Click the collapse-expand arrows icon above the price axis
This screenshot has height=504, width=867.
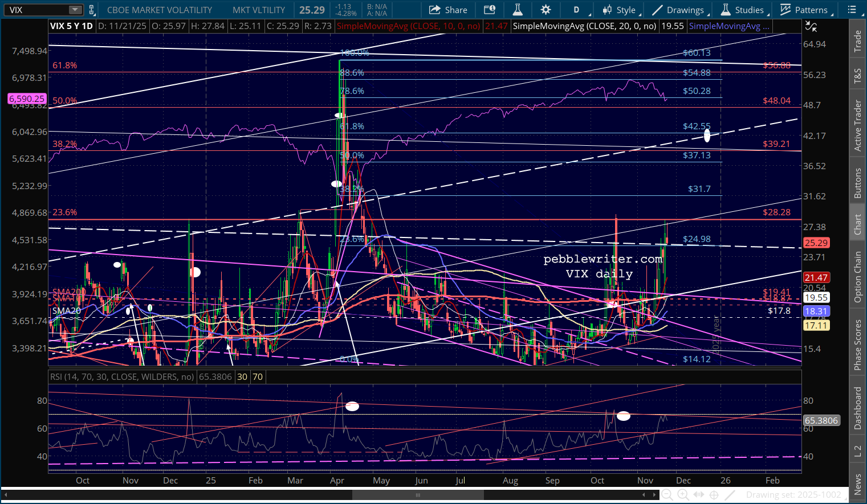(x=811, y=26)
